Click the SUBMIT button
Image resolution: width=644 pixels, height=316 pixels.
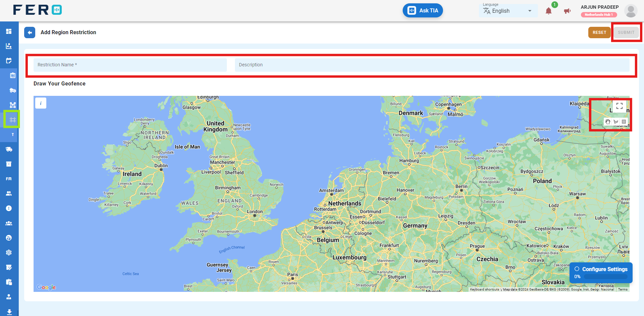point(626,33)
